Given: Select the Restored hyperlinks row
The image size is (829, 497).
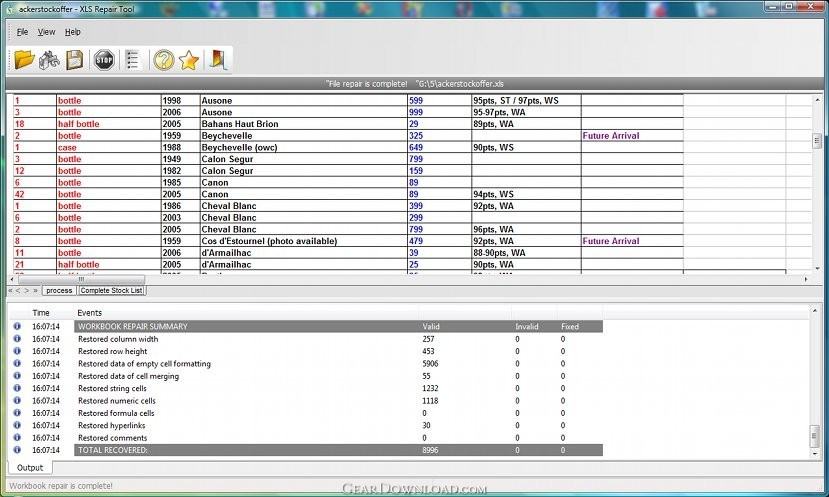Looking at the screenshot, I should 338,425.
